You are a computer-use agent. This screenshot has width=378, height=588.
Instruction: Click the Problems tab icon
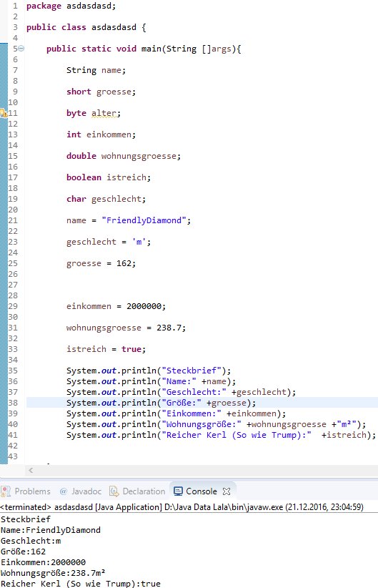point(6,491)
